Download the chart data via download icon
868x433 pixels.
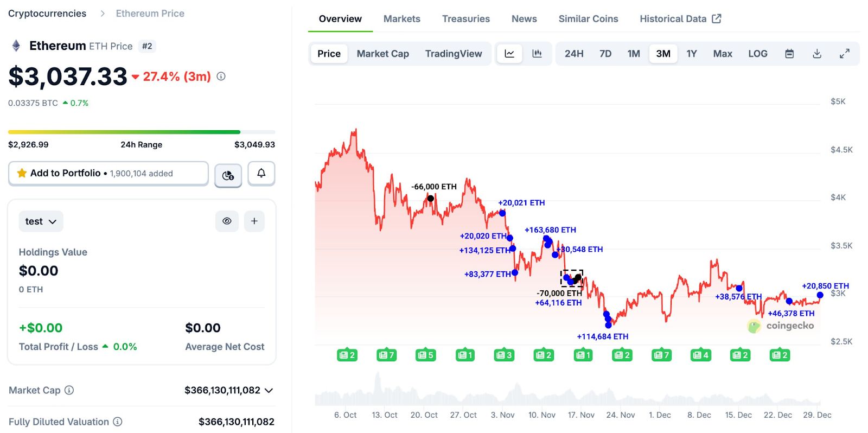pyautogui.click(x=817, y=53)
